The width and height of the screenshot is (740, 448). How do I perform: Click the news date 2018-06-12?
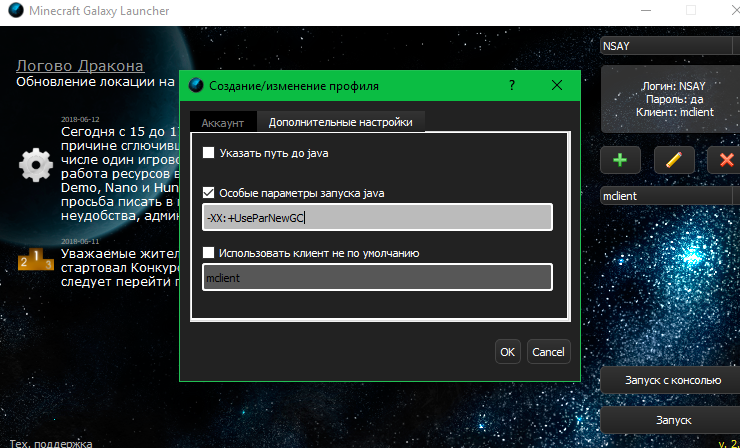click(x=80, y=119)
